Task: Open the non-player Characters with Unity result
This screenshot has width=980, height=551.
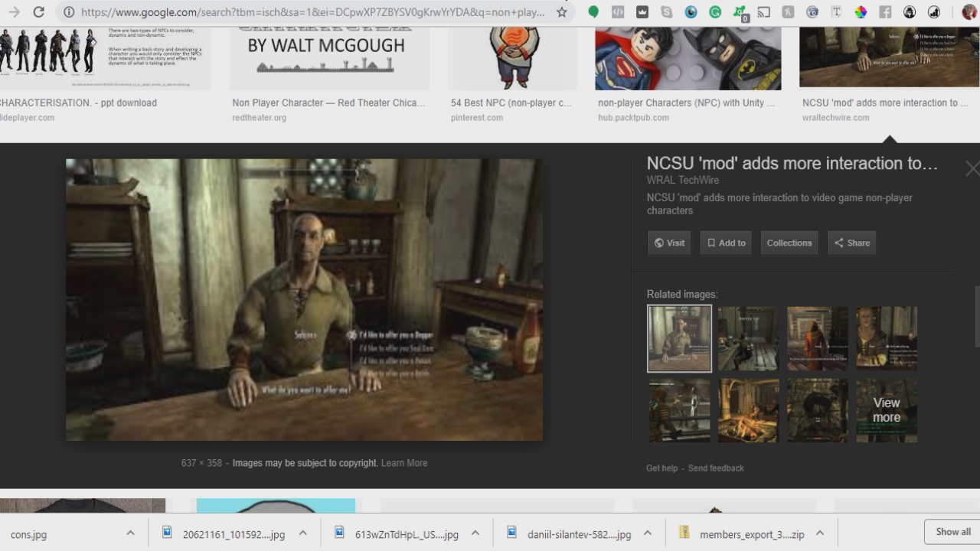Action: coord(686,103)
